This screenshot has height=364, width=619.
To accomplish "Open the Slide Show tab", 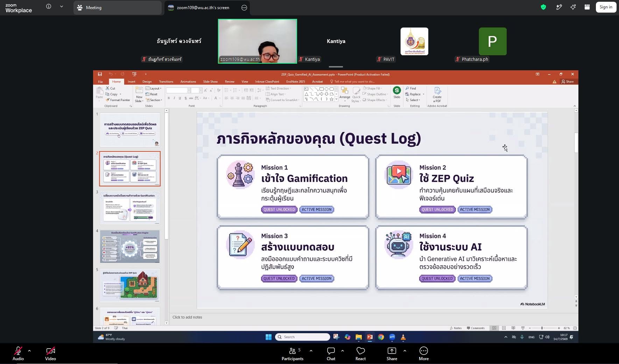I will coord(210,81).
